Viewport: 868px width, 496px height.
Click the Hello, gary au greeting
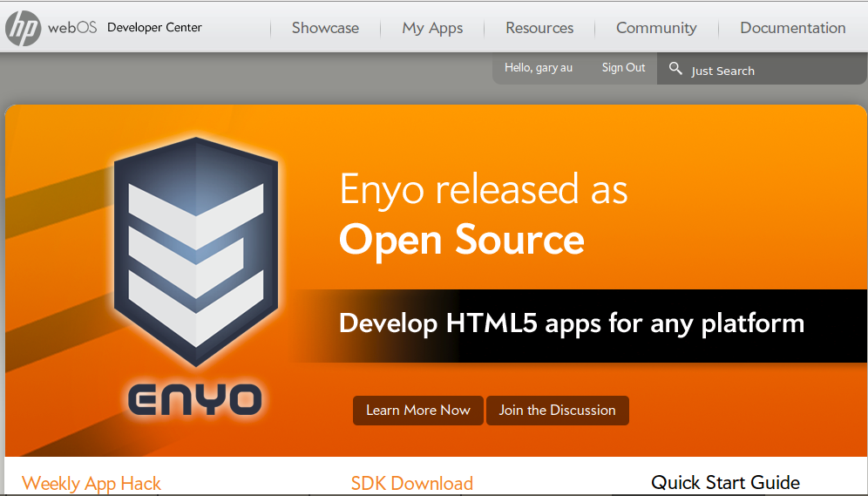click(538, 67)
